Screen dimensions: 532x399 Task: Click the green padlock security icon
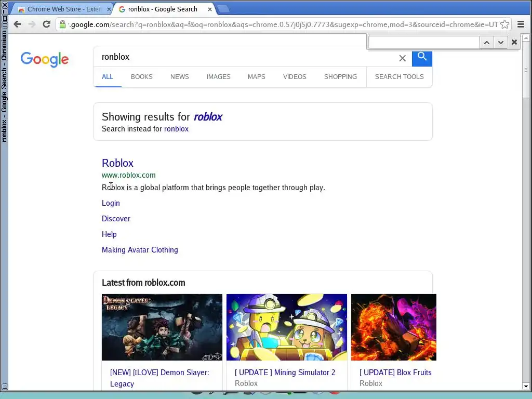[62, 24]
